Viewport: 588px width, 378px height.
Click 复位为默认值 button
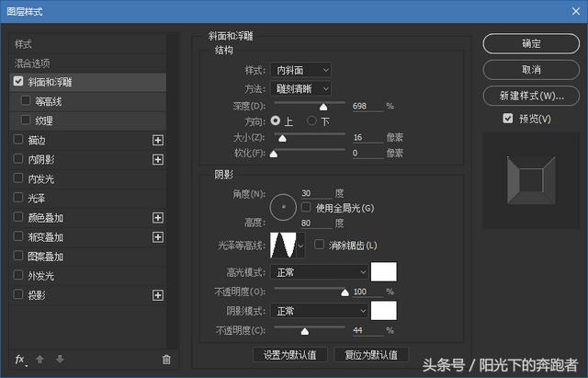371,355
